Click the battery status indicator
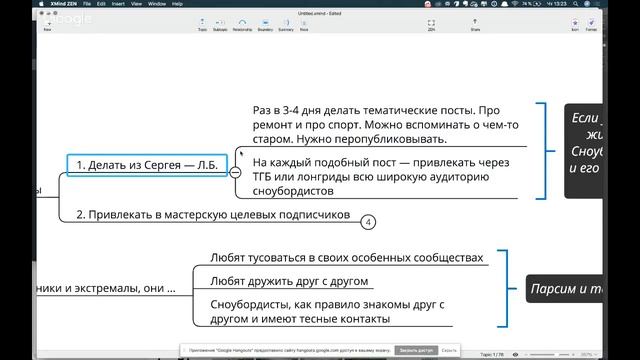This screenshot has height=360, width=640. point(532,4)
